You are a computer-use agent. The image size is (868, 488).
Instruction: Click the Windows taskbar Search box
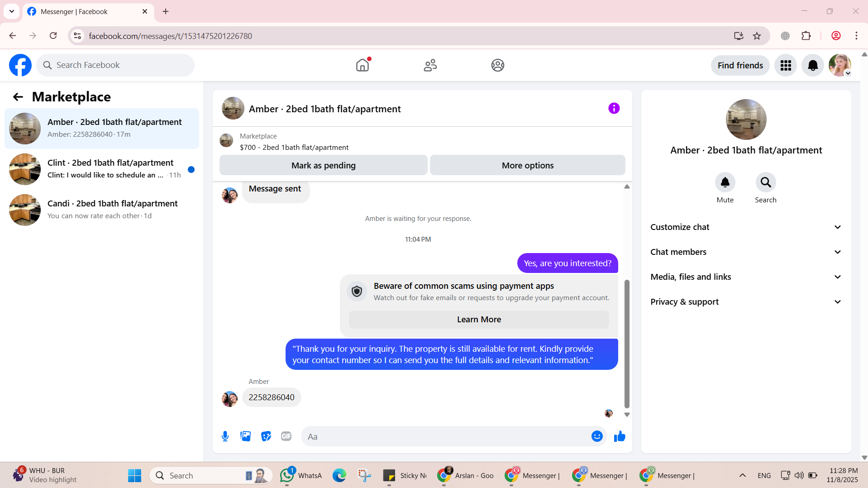pyautogui.click(x=211, y=476)
